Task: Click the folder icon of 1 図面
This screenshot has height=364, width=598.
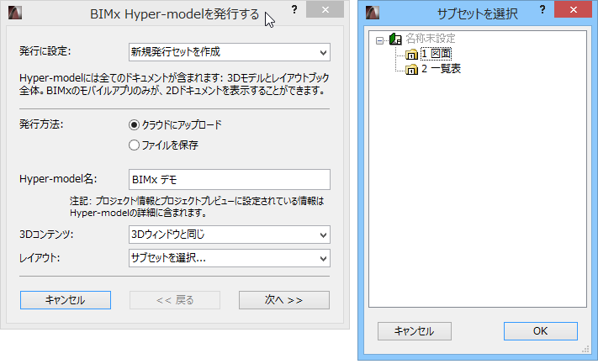Action: tap(411, 55)
